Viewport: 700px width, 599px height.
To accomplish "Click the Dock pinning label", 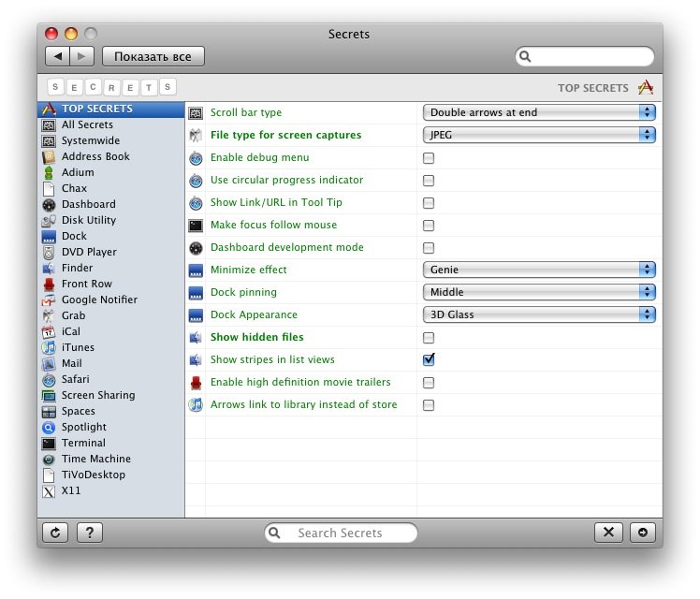I will point(243,292).
